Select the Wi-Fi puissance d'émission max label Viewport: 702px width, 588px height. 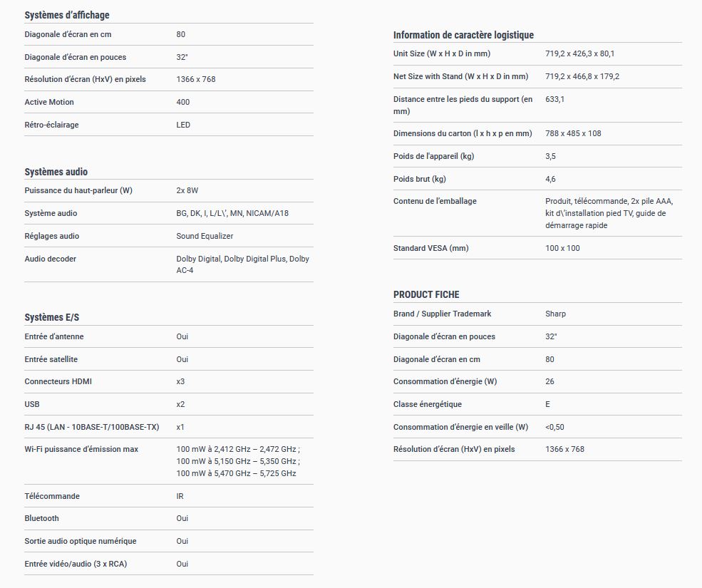[81, 449]
